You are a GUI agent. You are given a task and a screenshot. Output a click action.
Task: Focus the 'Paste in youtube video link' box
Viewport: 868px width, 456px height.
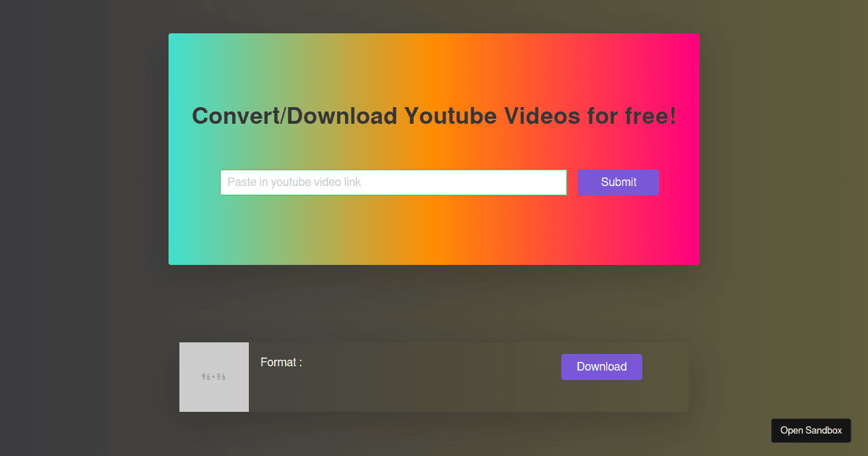[393, 182]
